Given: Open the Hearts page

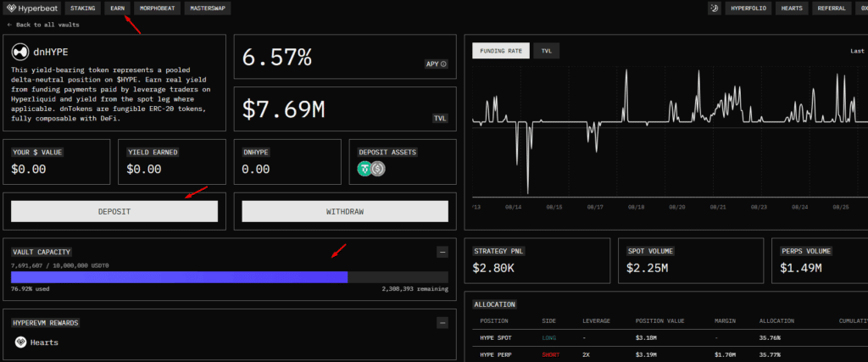Looking at the screenshot, I should click(793, 8).
